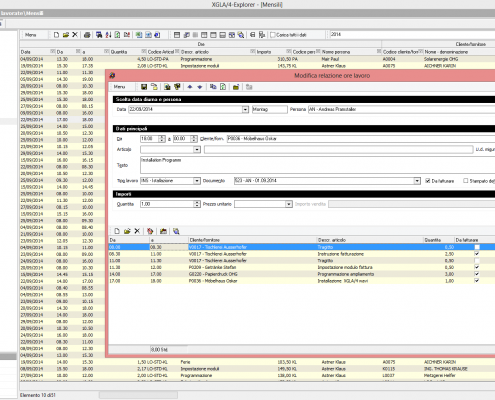Click the 'Da' time spinner arrows
The width and height of the screenshot is (495, 400).
162,139
